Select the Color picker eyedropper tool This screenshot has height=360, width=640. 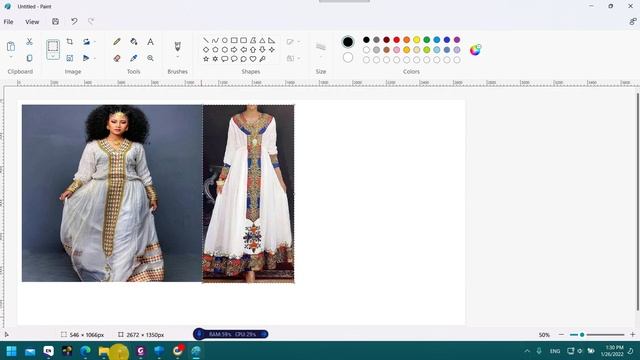(133, 58)
